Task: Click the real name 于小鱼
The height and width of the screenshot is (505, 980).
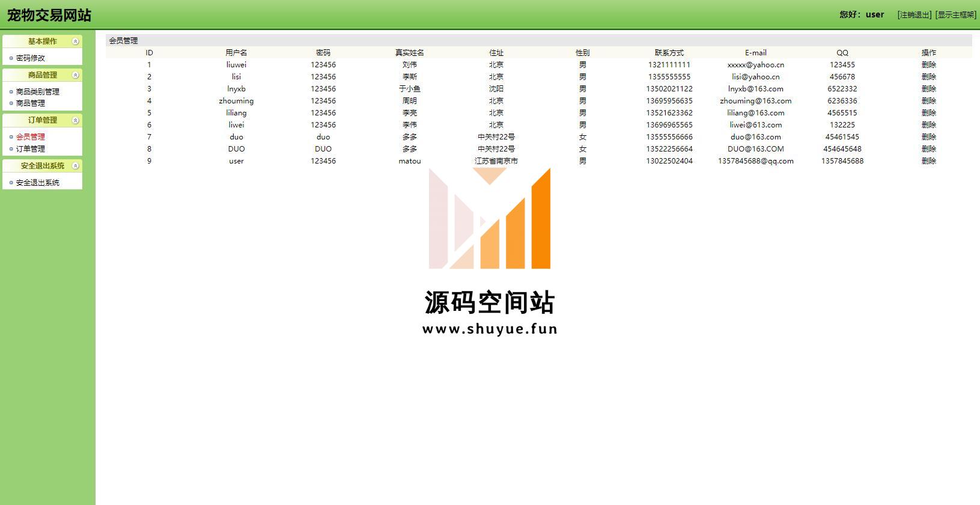Action: click(410, 89)
